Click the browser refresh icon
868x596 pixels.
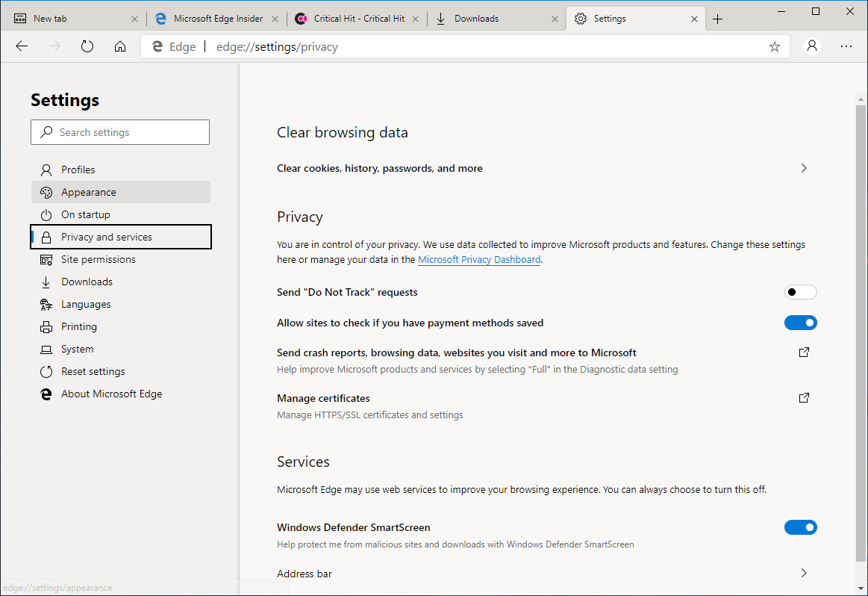tap(87, 46)
